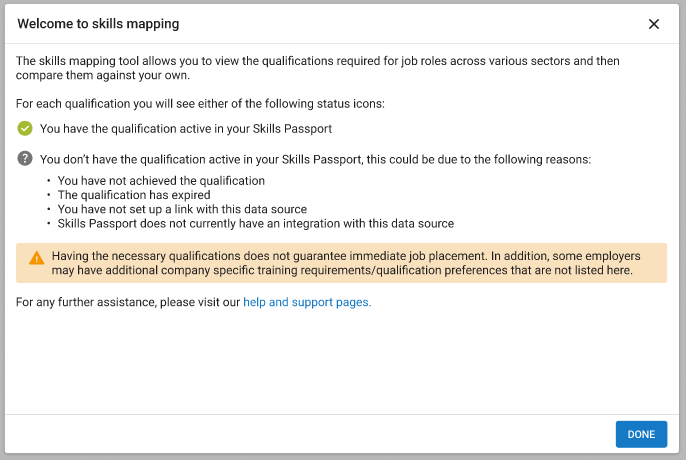The height and width of the screenshot is (460, 686).
Task: Click "You have the qualification active" text
Action: point(186,129)
